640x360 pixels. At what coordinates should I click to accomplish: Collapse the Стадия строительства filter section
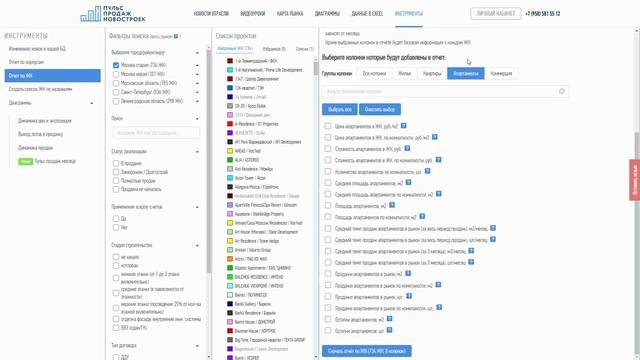197,245
